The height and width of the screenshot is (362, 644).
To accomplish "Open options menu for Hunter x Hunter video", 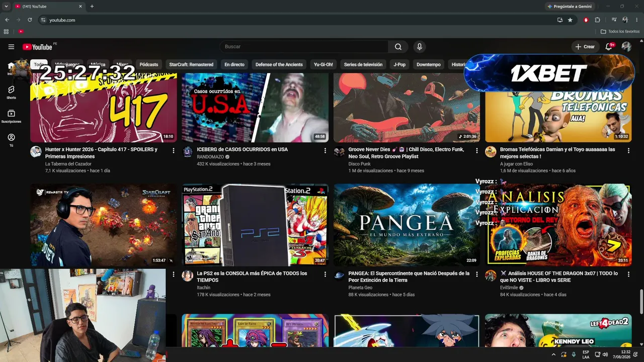I will pos(174,150).
